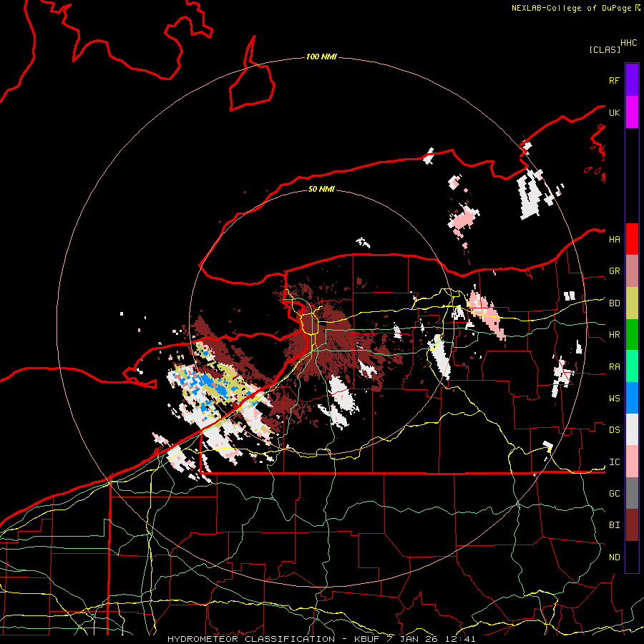Click the HR legend label

[614, 335]
